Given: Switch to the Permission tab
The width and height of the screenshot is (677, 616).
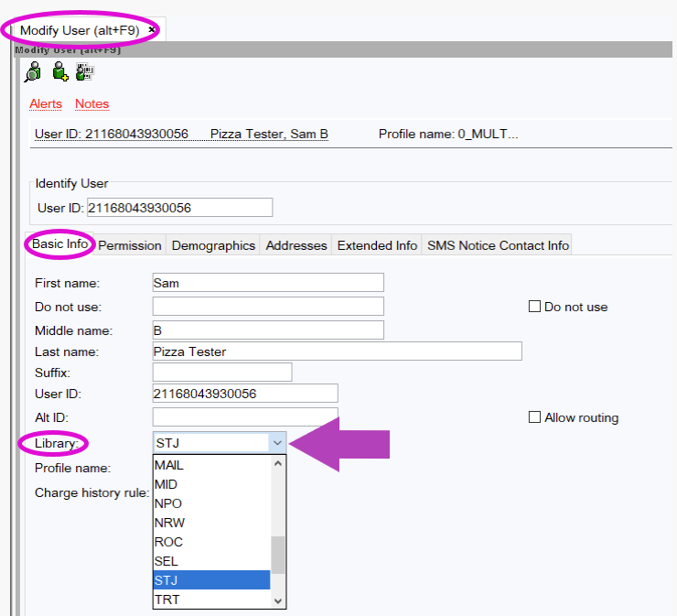Looking at the screenshot, I should (130, 245).
